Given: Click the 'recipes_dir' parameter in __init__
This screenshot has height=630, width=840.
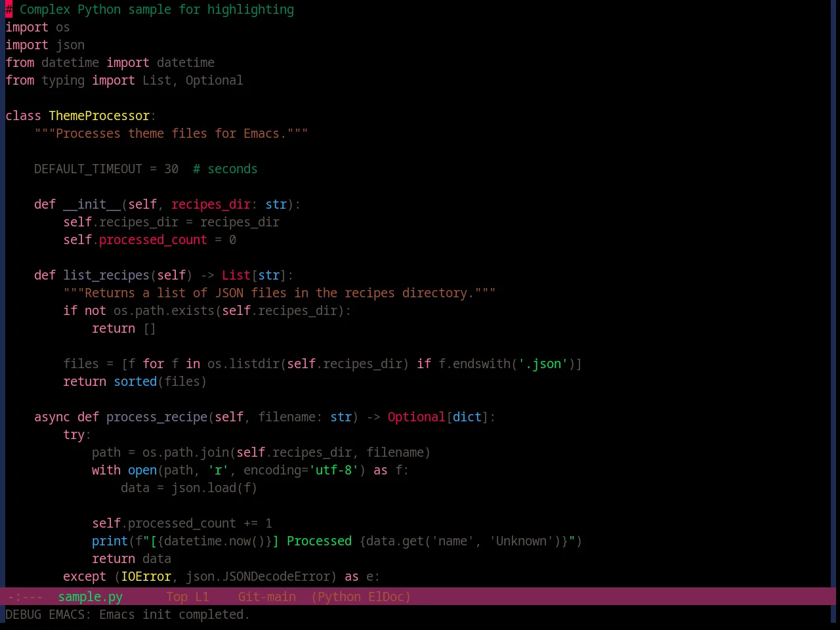Looking at the screenshot, I should (x=211, y=204).
